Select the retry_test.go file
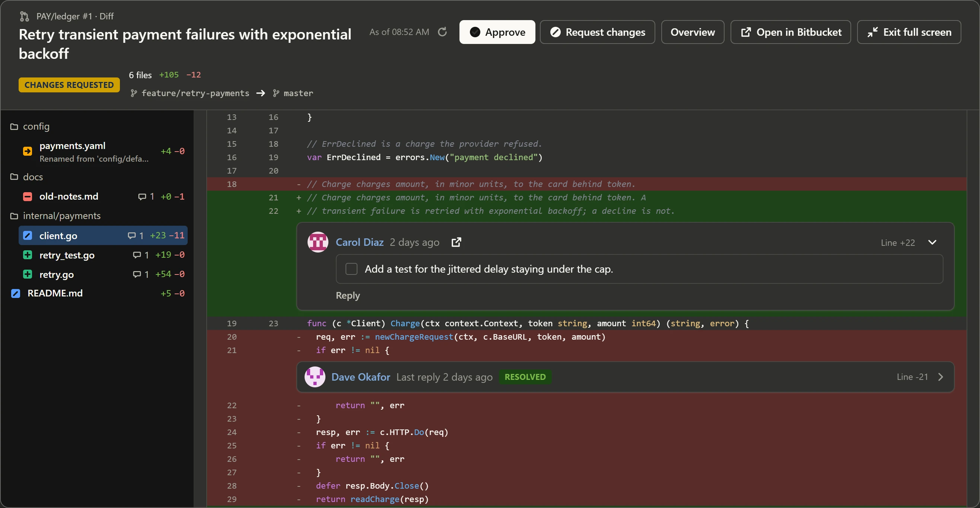980x508 pixels. tap(103, 255)
